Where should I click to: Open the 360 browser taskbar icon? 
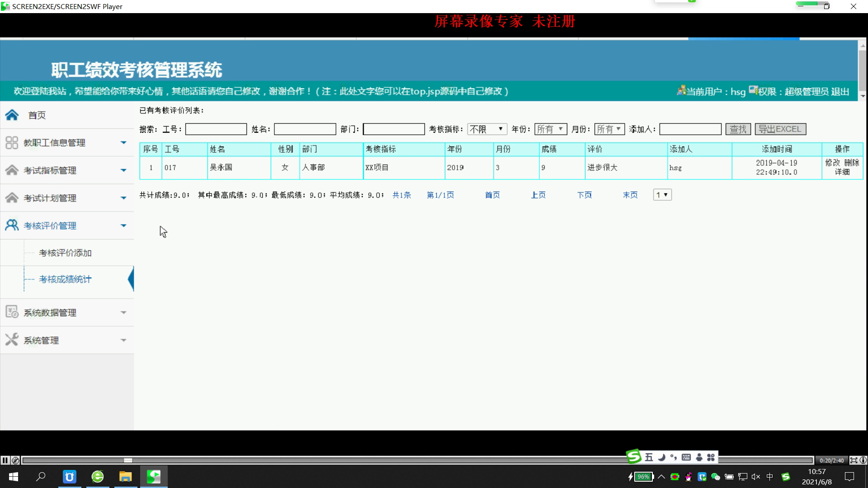click(x=98, y=477)
